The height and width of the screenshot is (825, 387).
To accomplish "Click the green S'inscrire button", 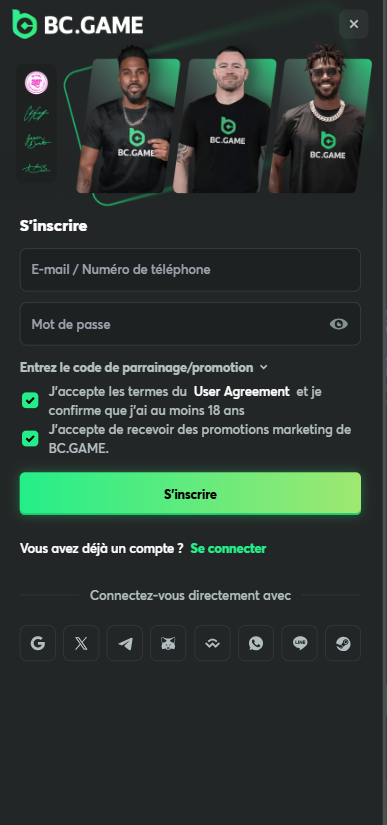I will tap(190, 494).
